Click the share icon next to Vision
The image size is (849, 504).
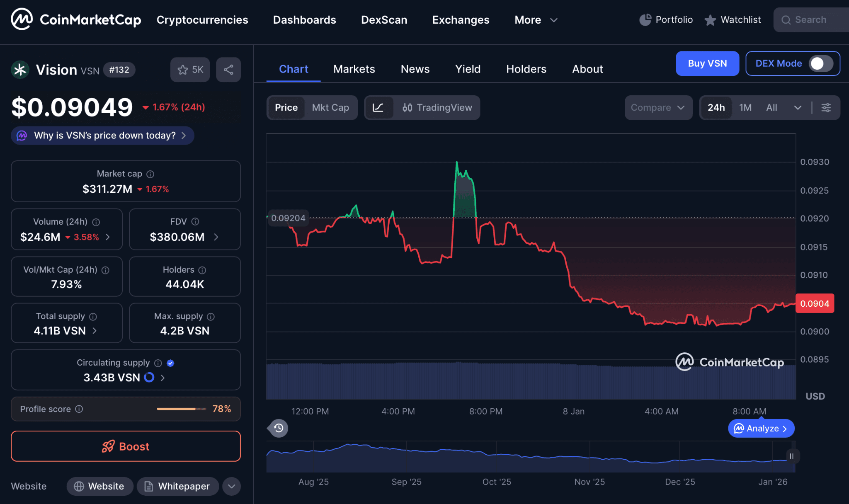point(228,70)
